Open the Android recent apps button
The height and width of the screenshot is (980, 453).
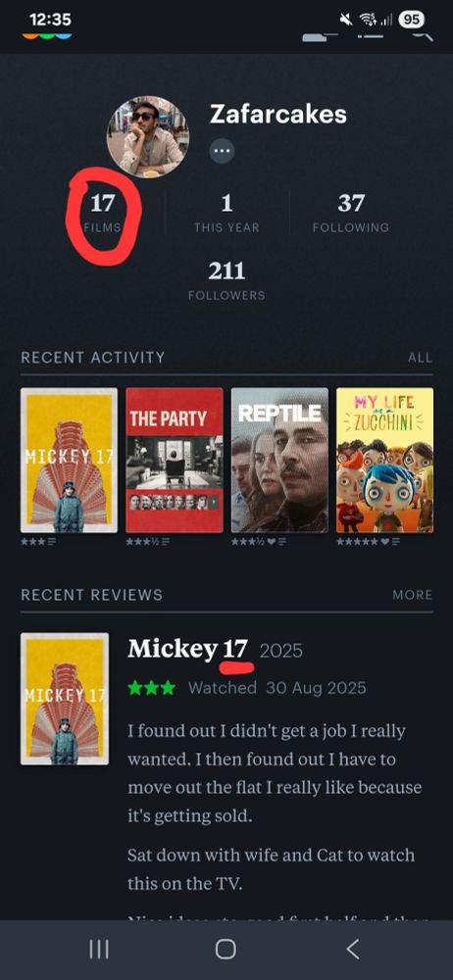tap(99, 950)
